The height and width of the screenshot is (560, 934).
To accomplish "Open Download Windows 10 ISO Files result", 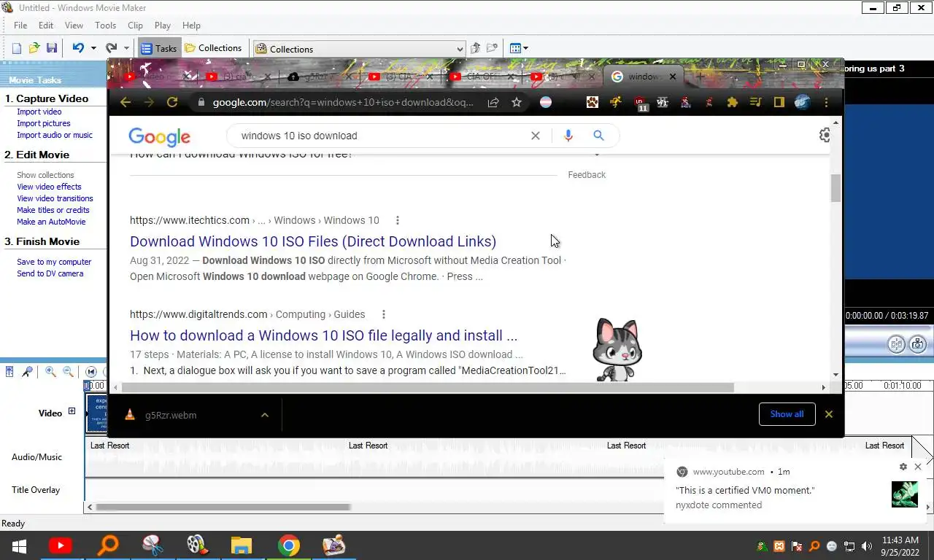I will [x=313, y=241].
